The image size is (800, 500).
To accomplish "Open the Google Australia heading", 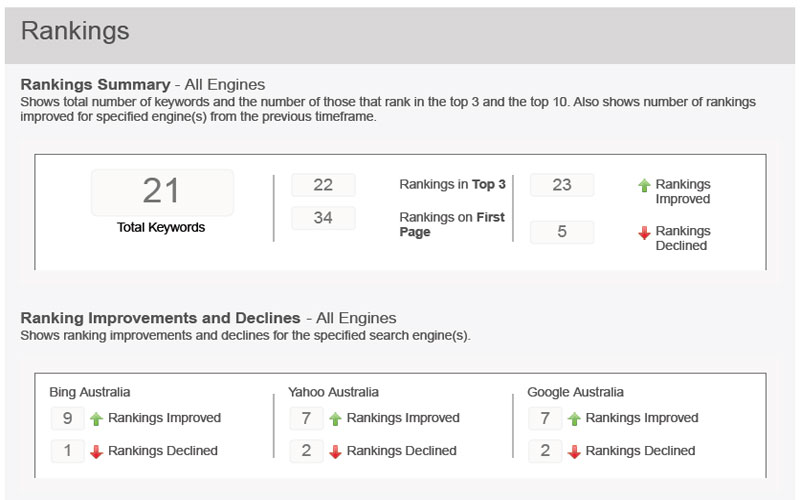I will pos(573,392).
